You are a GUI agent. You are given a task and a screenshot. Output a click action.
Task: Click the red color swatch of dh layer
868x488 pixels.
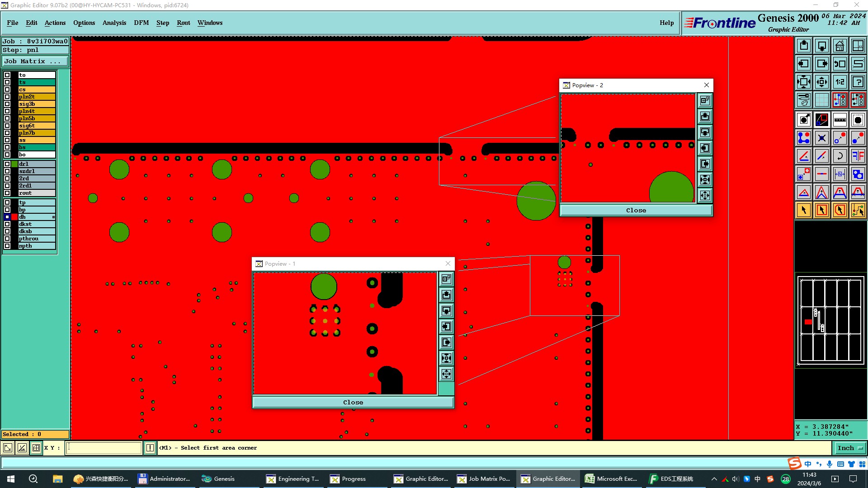[x=14, y=217]
